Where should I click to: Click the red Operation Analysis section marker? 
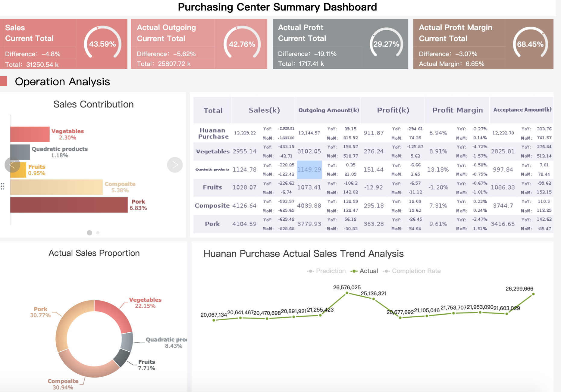(x=4, y=81)
